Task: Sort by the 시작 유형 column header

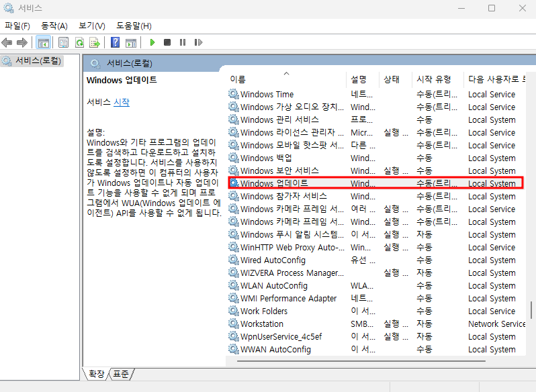Action: (x=437, y=79)
